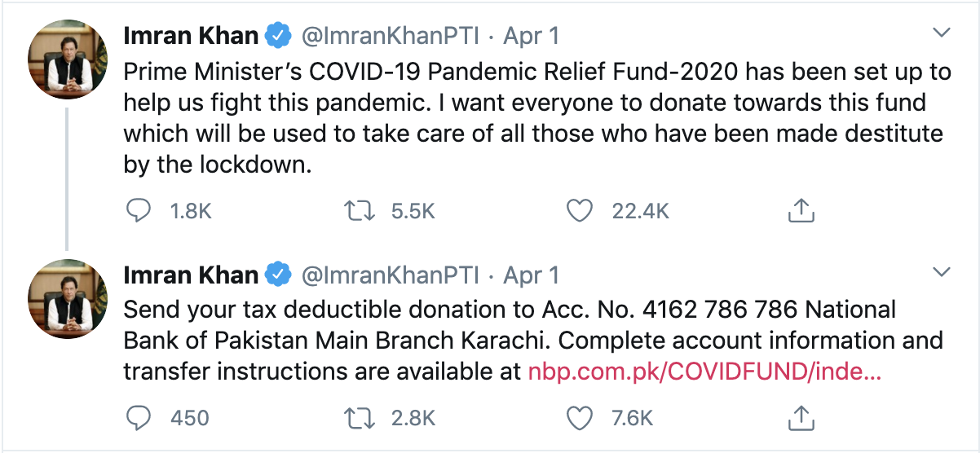
Task: Reply to the tweet with 450 replies
Action: (139, 418)
